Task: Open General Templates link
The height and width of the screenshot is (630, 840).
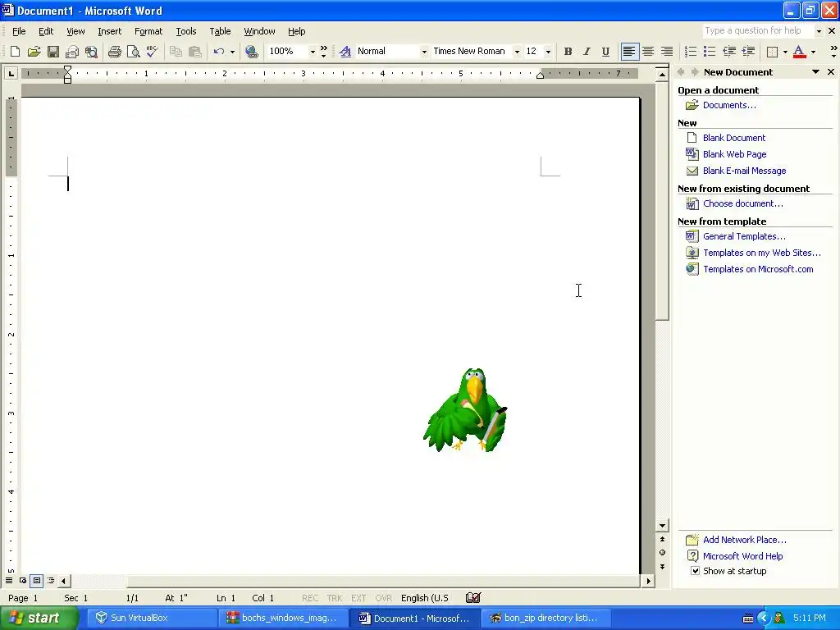Action: (744, 236)
